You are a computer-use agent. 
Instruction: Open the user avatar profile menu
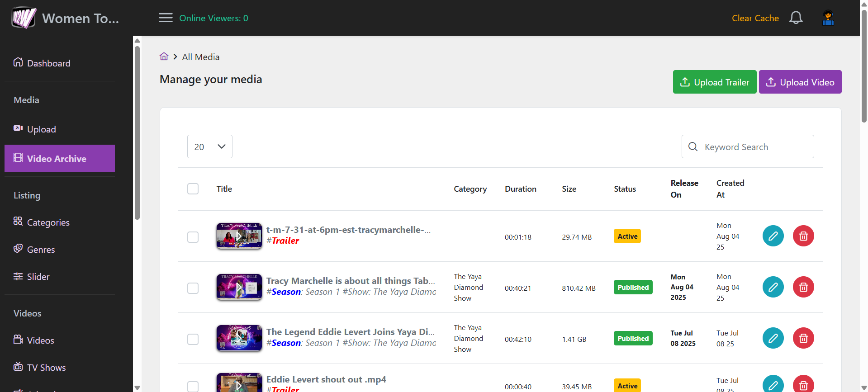pyautogui.click(x=828, y=18)
